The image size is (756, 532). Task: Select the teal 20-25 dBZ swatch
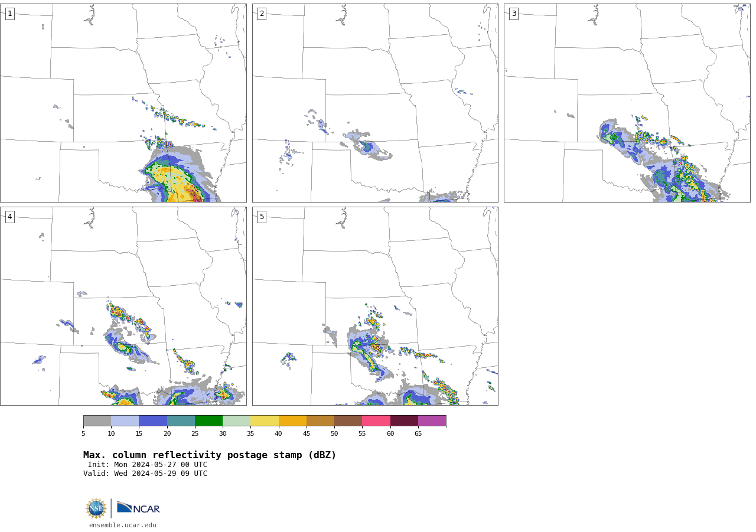click(181, 421)
